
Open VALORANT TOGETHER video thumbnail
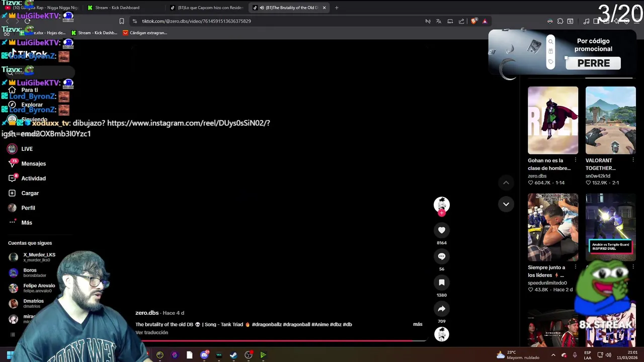[610, 120]
